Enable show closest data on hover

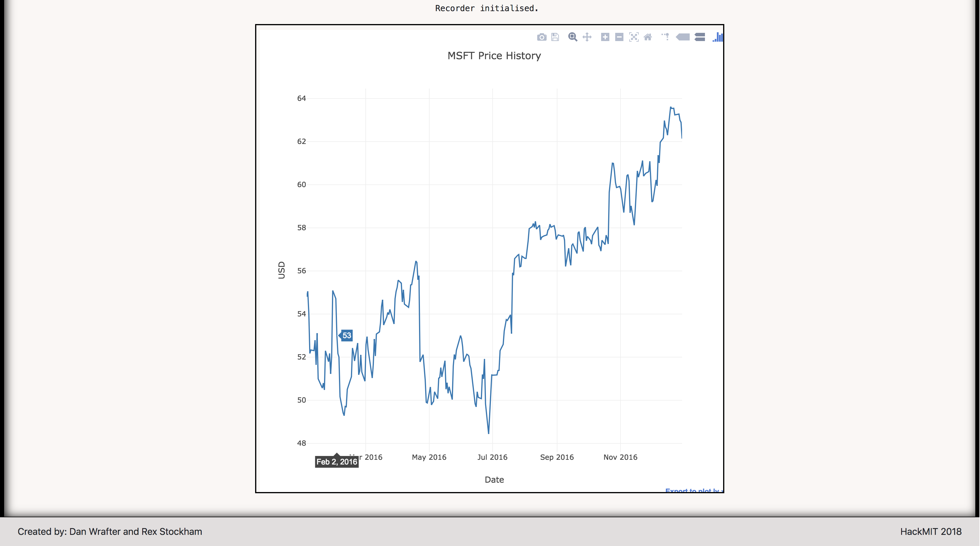683,37
